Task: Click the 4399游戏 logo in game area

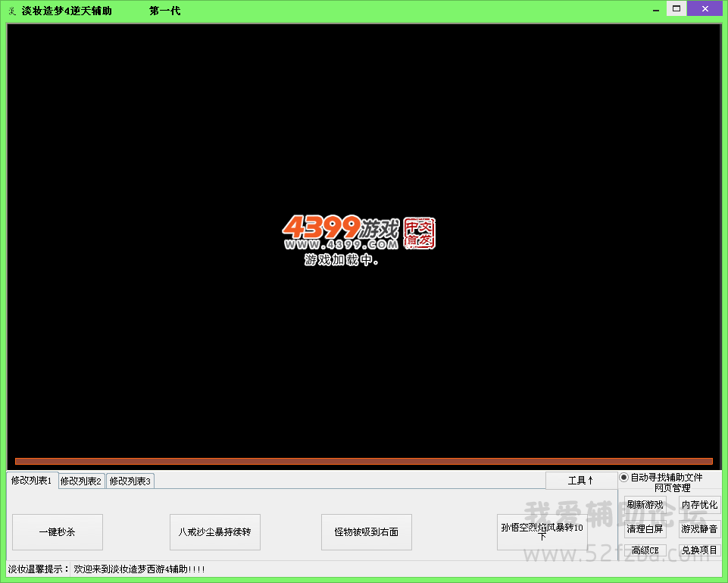Action: point(341,232)
